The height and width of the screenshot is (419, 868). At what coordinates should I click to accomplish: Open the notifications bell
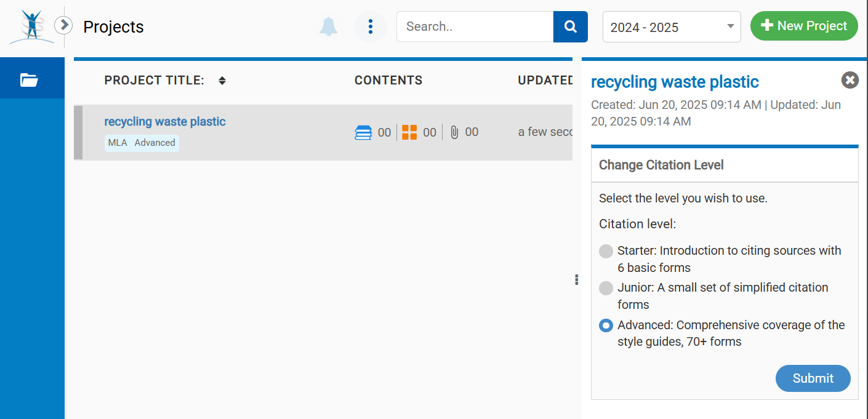pyautogui.click(x=329, y=26)
